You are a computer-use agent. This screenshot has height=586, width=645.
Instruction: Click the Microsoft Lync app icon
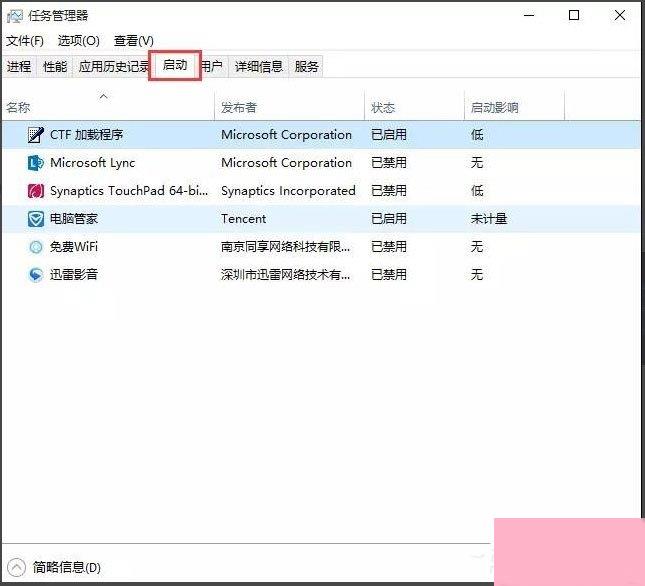[x=36, y=163]
